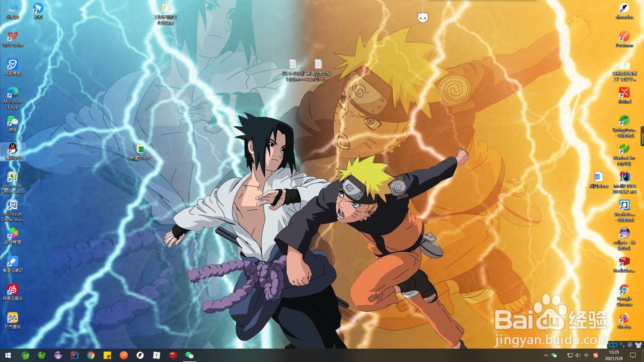Image resolution: width=644 pixels, height=362 pixels.
Task: Click the WeChat system tray icon
Action: pyautogui.click(x=554, y=355)
